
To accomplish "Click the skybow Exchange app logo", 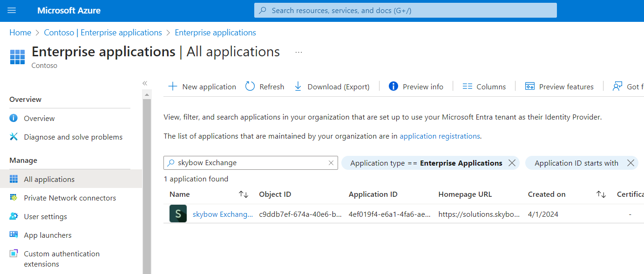I will 178,214.
